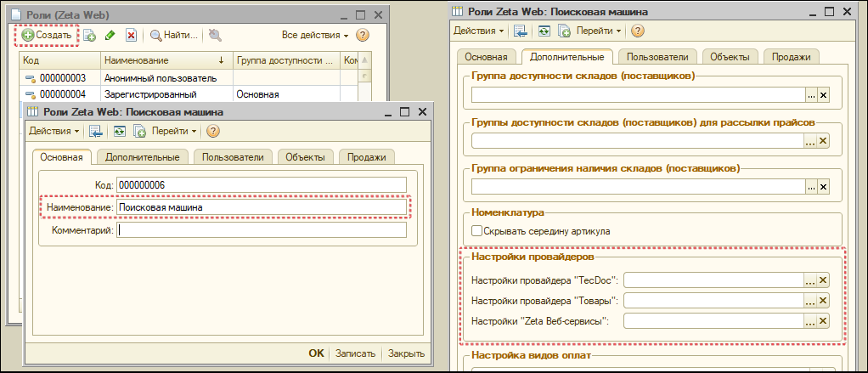Open selection for Группа доступности складов field
This screenshot has width=868, height=373.
point(811,95)
